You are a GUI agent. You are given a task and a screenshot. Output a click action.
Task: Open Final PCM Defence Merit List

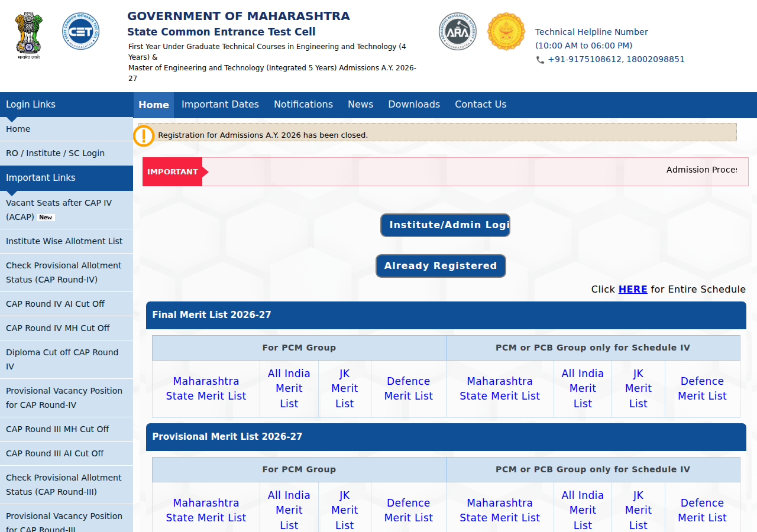click(x=409, y=388)
